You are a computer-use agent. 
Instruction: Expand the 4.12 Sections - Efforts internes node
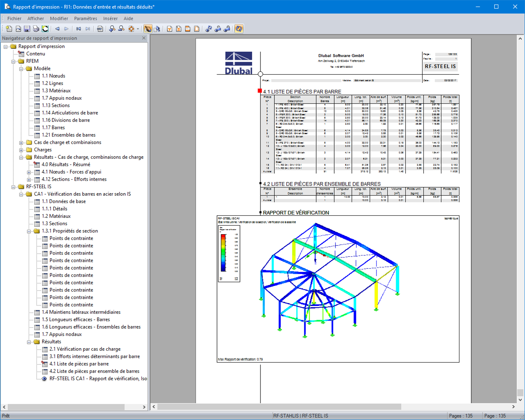[x=29, y=179]
